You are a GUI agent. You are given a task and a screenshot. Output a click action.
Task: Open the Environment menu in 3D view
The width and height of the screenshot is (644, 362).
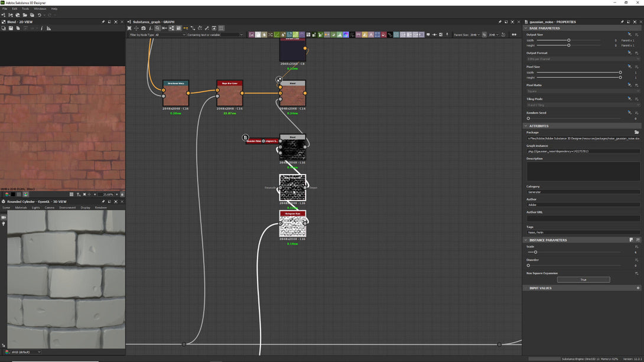[67, 208]
